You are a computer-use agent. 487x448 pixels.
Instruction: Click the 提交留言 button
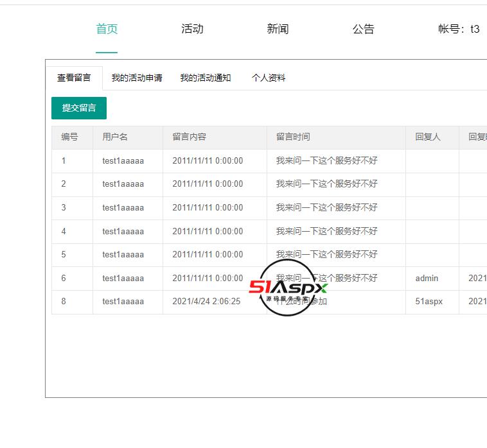pos(79,108)
